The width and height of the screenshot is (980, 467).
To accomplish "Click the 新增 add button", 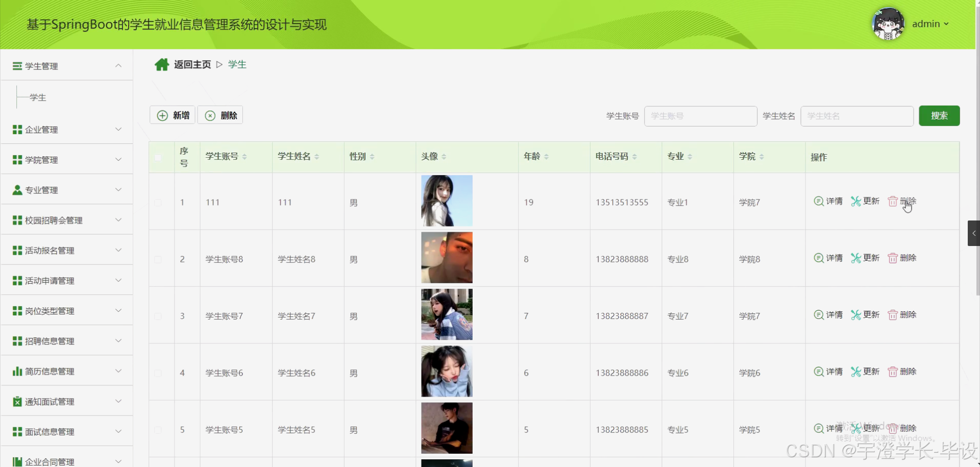I will (171, 115).
